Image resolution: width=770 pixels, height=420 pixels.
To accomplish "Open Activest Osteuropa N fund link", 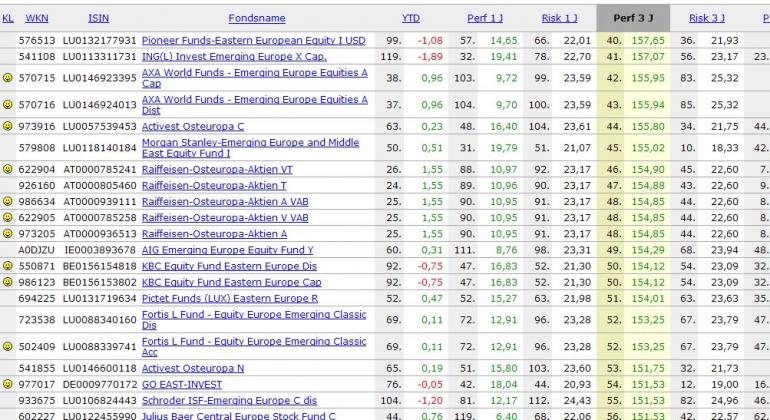I will 193,368.
